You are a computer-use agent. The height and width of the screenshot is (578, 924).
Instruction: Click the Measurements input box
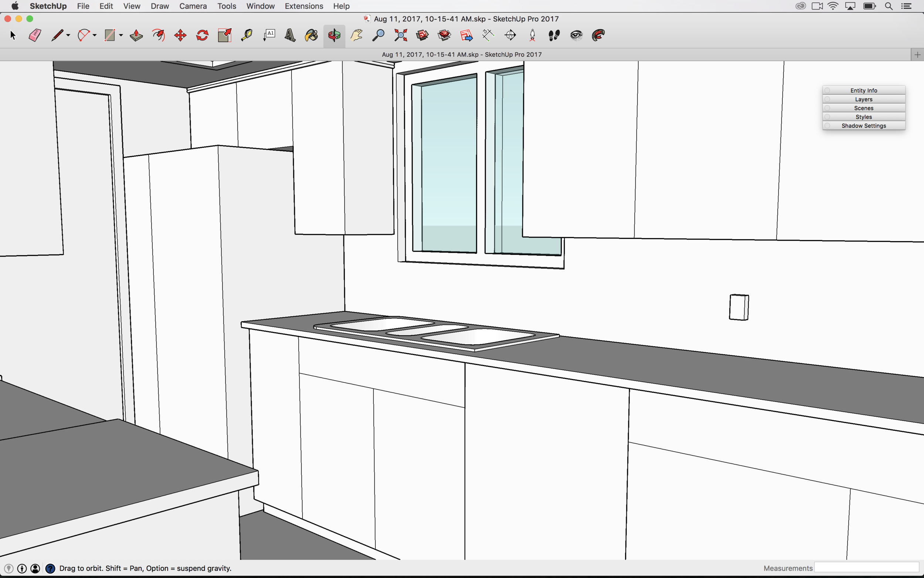[x=866, y=568]
